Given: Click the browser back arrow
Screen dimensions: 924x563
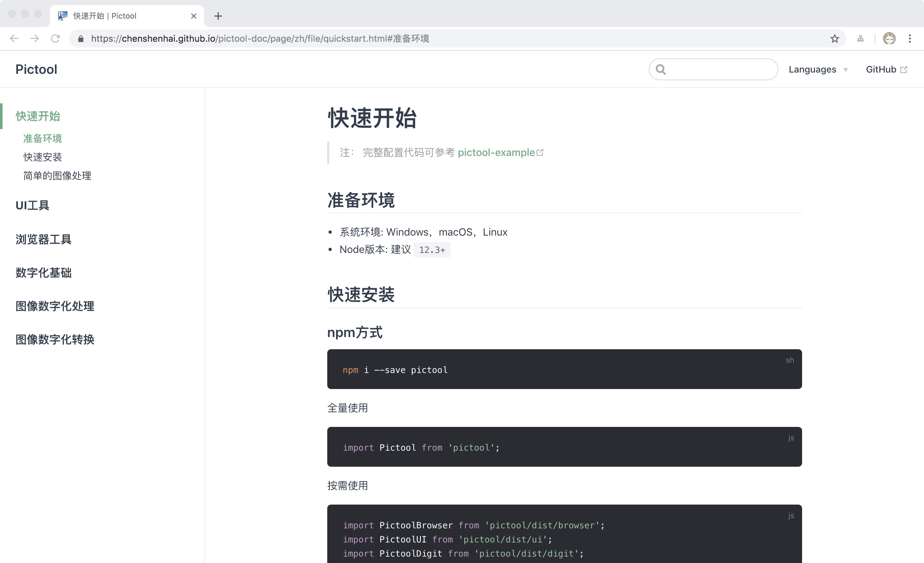Looking at the screenshot, I should 14,38.
